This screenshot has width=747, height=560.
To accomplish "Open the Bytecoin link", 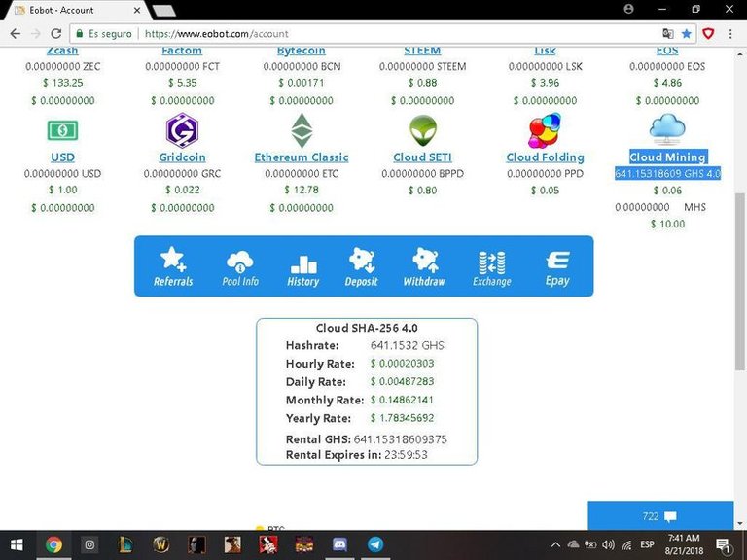I will click(x=302, y=51).
